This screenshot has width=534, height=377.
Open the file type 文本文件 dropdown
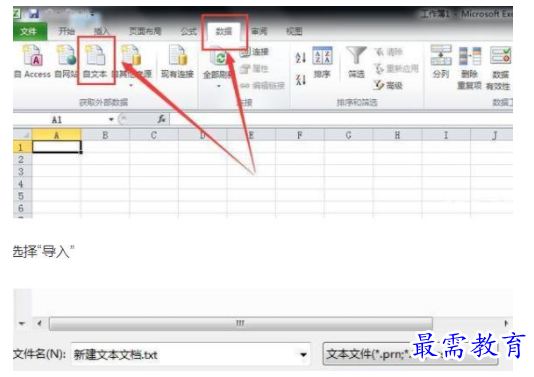tap(410, 354)
